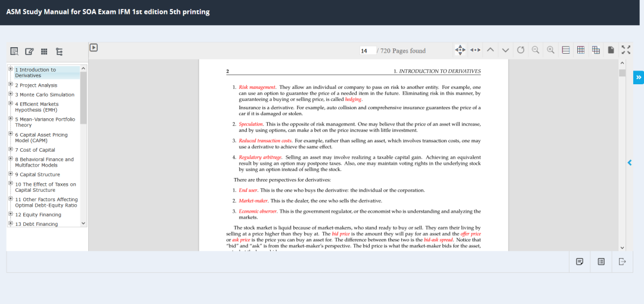Show the table of contents tree icon
644x304 pixels.
coord(59,51)
